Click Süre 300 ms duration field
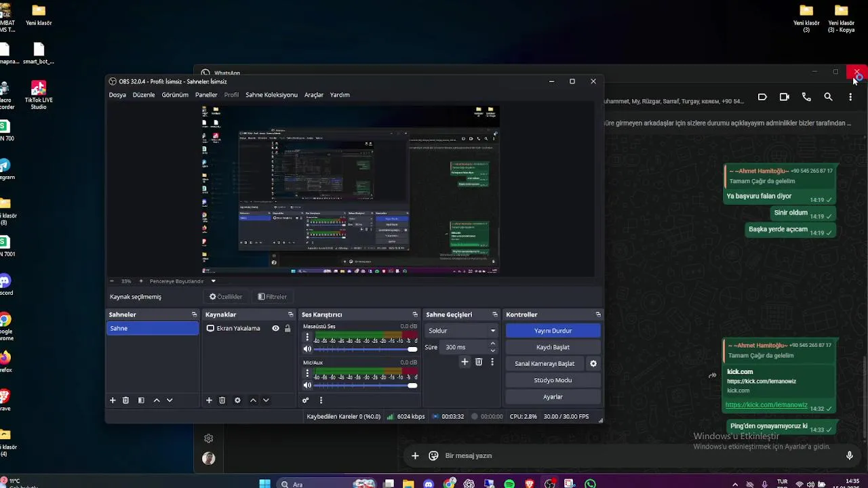 [x=465, y=347]
